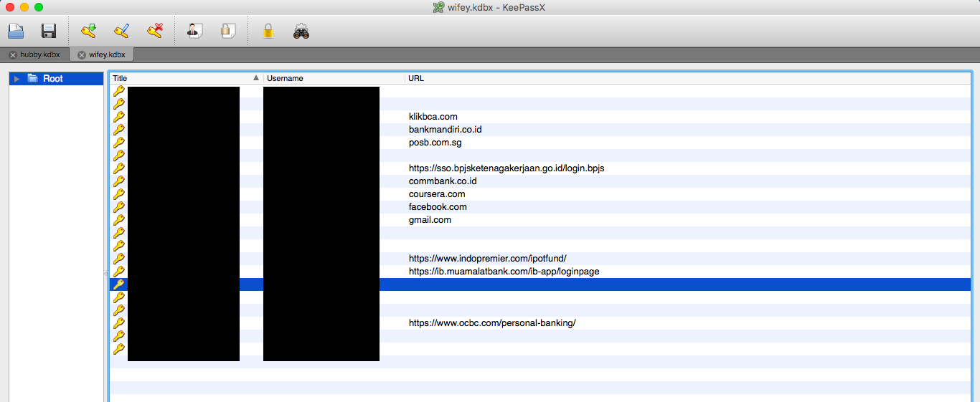
Task: Click the key icon in the muamalatbank.com row
Action: tap(119, 272)
